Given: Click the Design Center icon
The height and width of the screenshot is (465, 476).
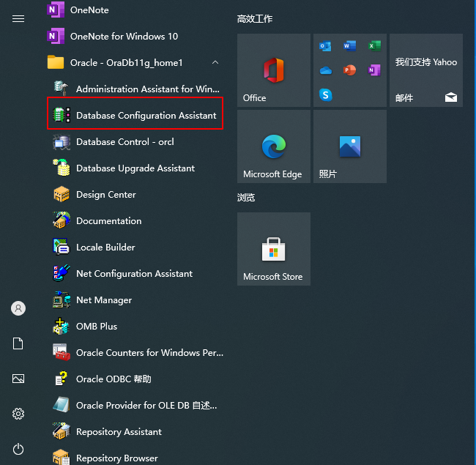Looking at the screenshot, I should [62, 194].
